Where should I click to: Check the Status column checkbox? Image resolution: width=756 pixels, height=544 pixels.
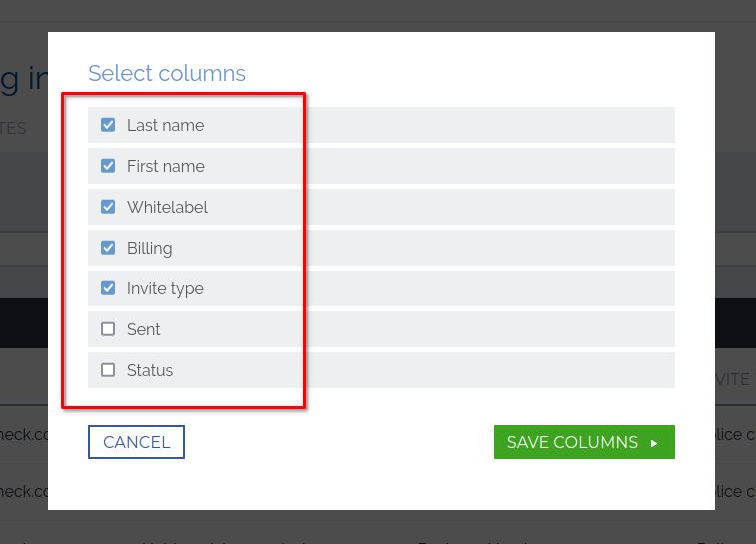click(108, 370)
